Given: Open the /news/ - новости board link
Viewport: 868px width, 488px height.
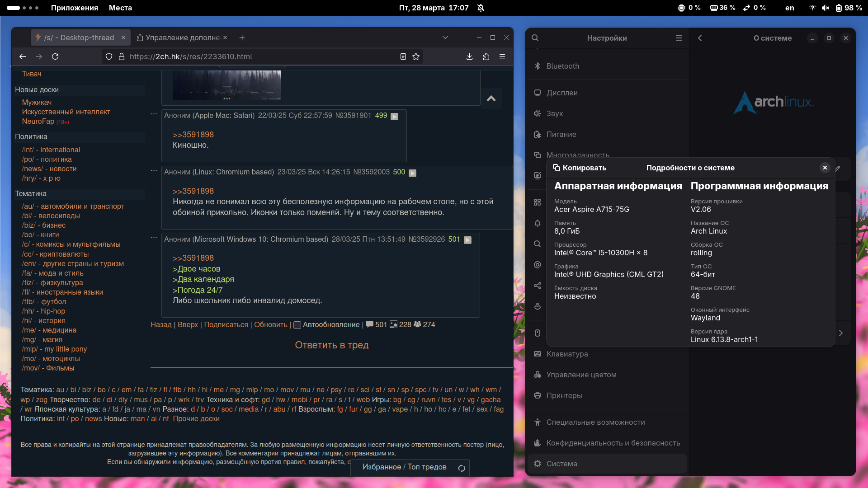Looking at the screenshot, I should 49,169.
